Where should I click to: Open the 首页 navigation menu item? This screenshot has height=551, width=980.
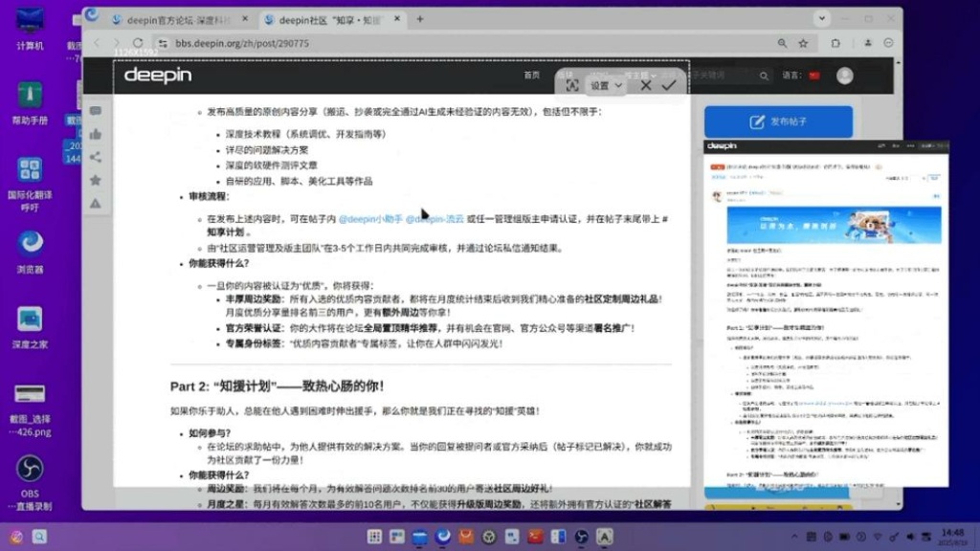pyautogui.click(x=531, y=75)
